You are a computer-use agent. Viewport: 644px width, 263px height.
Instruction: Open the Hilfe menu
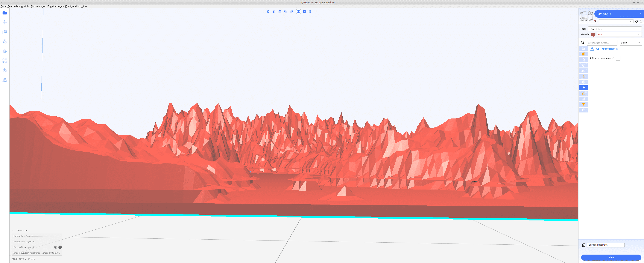point(84,6)
